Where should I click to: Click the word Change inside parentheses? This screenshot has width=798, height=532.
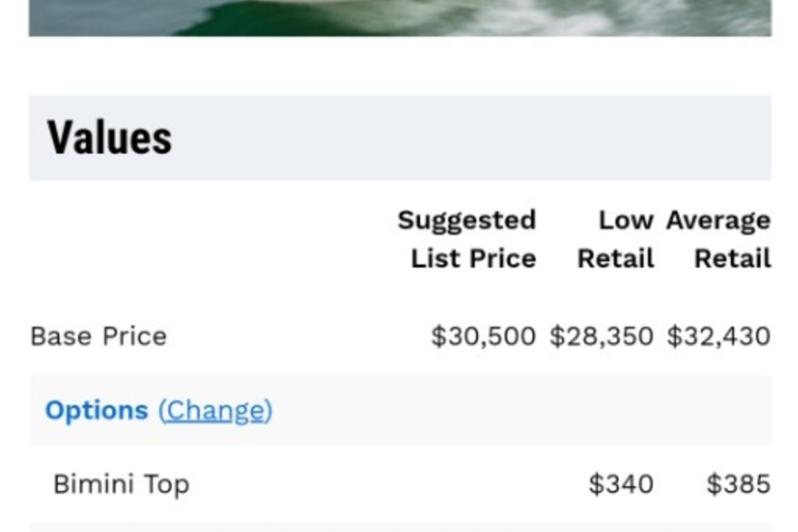pos(215,410)
